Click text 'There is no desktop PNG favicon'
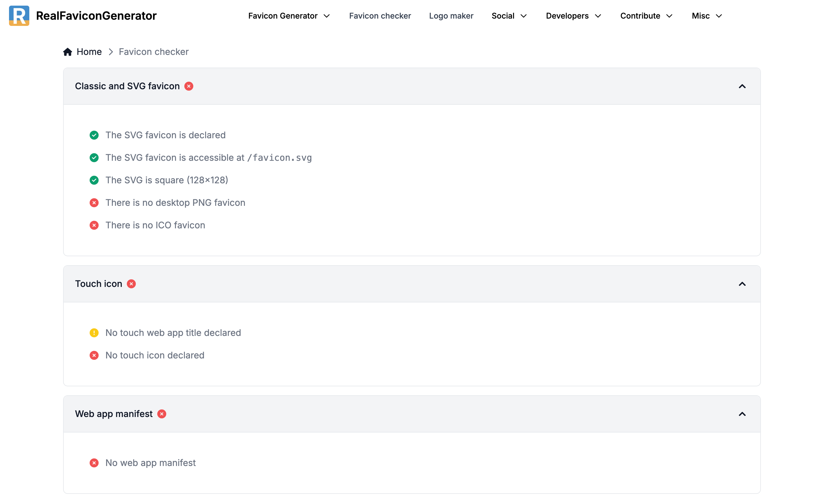This screenshot has height=504, width=824. pyautogui.click(x=175, y=202)
